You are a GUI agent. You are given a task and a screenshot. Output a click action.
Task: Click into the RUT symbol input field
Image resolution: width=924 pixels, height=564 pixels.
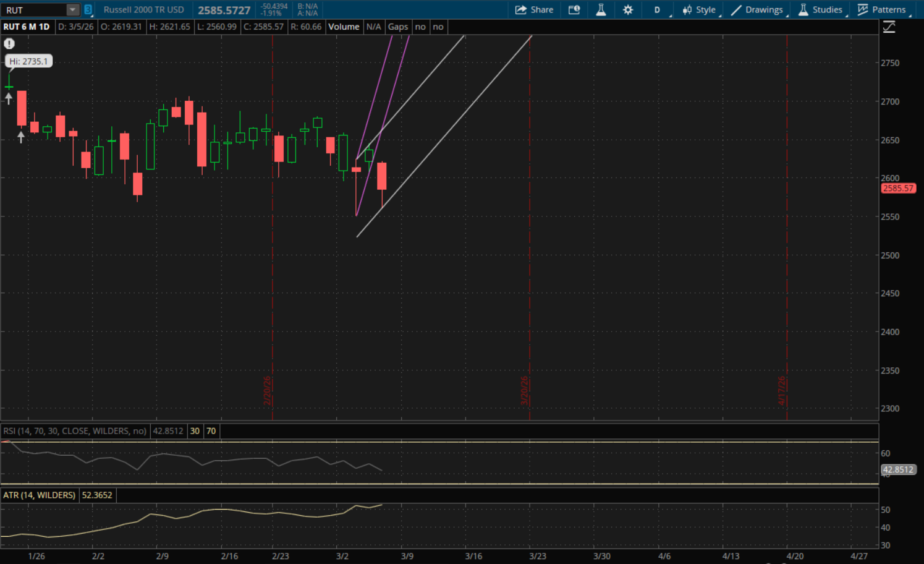click(34, 10)
